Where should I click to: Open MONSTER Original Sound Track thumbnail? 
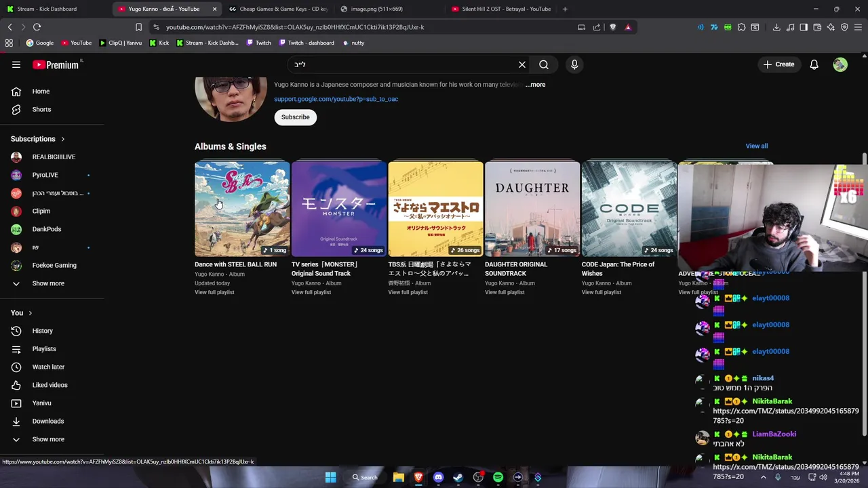[339, 209]
